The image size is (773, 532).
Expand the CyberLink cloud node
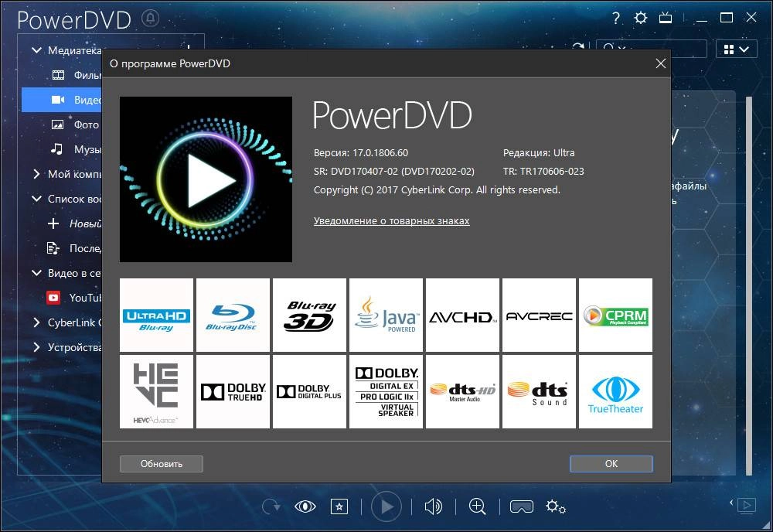(x=36, y=322)
